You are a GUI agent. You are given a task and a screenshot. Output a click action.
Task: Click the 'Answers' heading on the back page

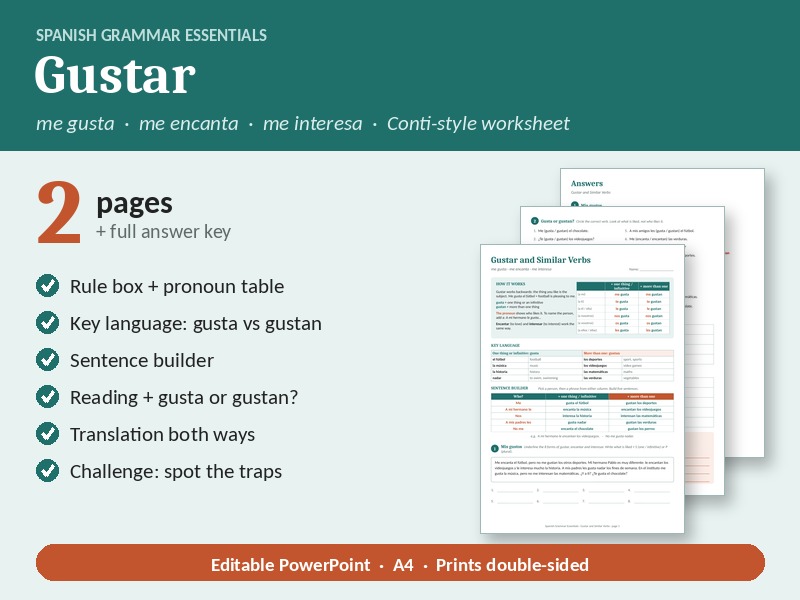[587, 183]
